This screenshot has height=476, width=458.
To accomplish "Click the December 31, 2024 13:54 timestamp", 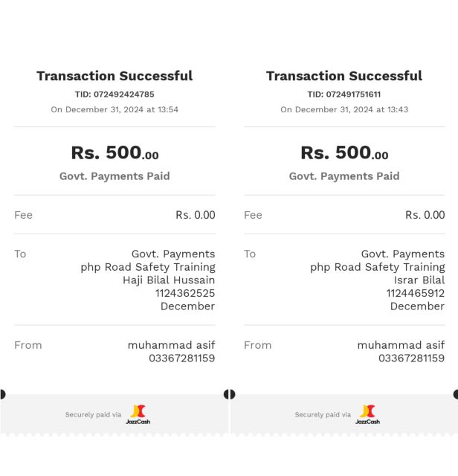I will 115,109.
